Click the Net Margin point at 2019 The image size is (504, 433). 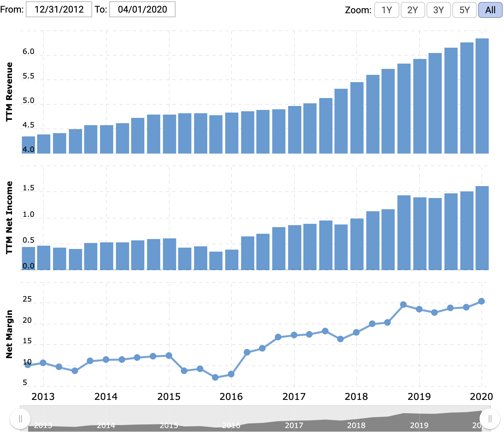[419, 309]
